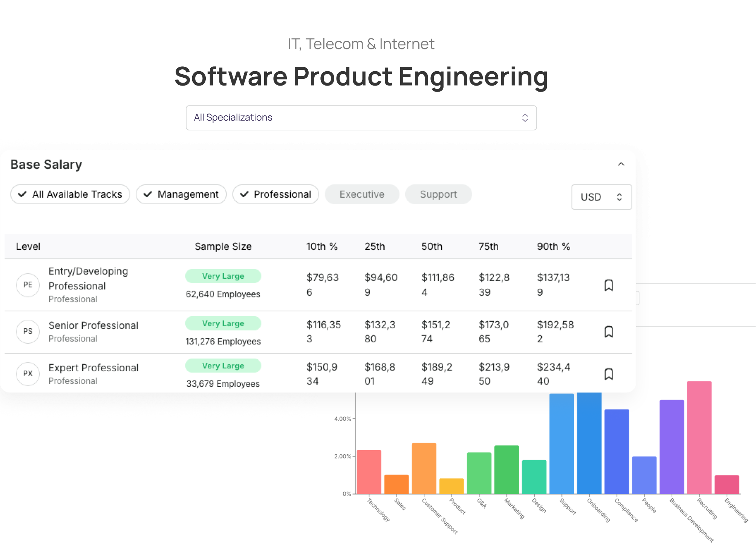Click the PS level badge icon

click(28, 331)
